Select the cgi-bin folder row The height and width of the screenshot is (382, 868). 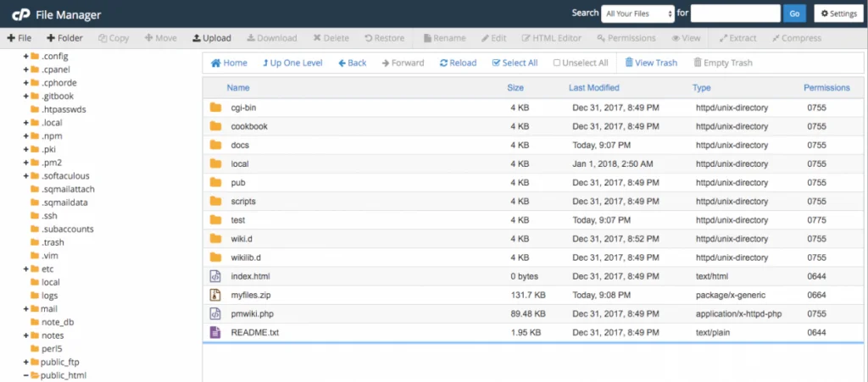tap(533, 108)
